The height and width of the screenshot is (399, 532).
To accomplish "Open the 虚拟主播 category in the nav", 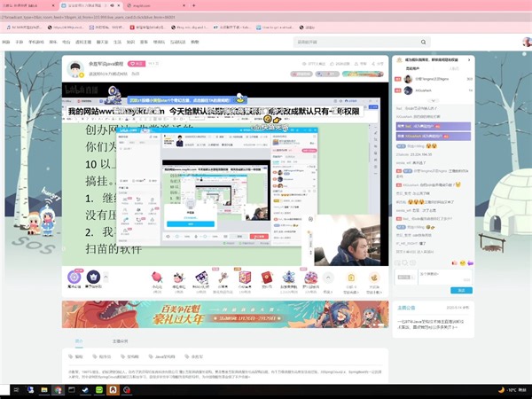I will tap(83, 42).
